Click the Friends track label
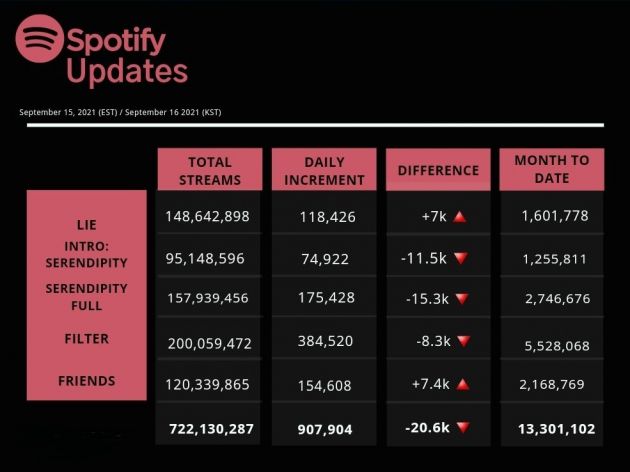The image size is (630, 472). pos(86,381)
